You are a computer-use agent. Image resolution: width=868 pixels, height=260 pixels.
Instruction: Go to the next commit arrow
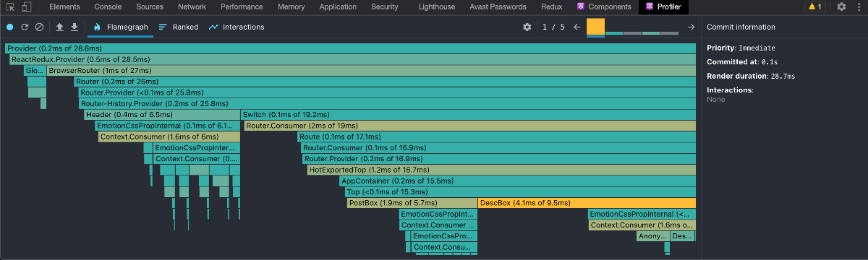coord(691,27)
